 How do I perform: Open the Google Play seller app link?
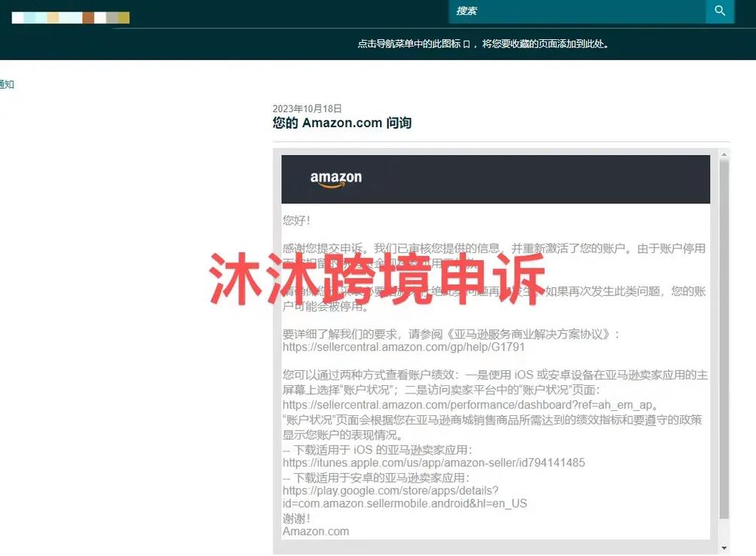pyautogui.click(x=405, y=497)
